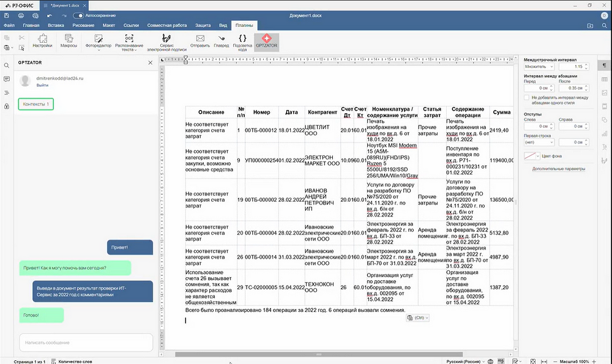Screen dimensions: 612x364
Task: Open shape settings in the right sidebar
Action: point(604,120)
